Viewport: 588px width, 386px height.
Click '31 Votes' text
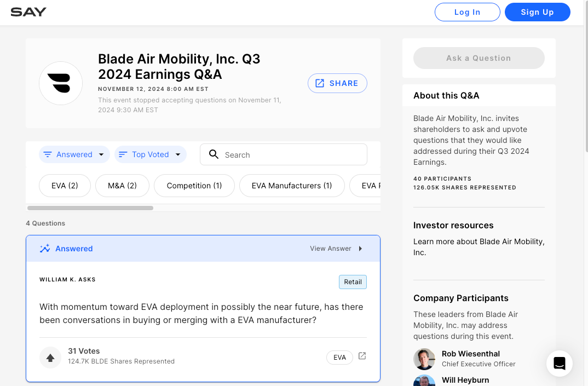[x=84, y=351]
